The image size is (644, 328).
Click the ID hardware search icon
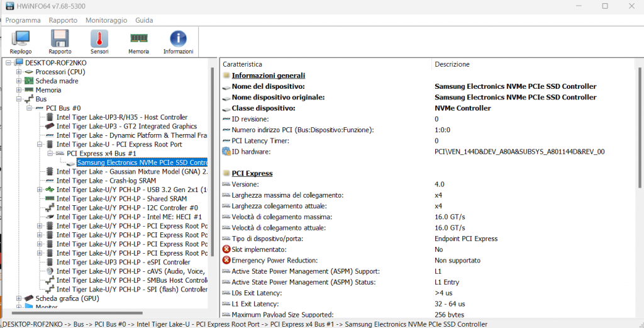pyautogui.click(x=226, y=152)
